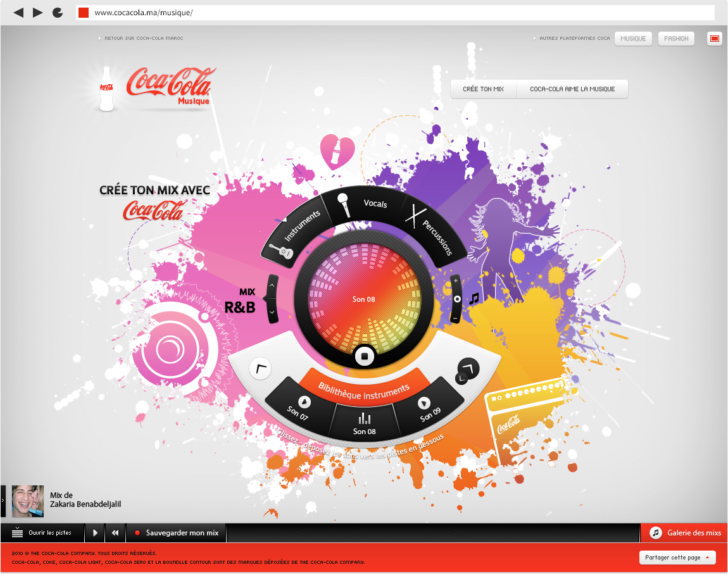Click the pink speaker disc graphic
Image resolution: width=728 pixels, height=574 pixels.
(x=170, y=349)
